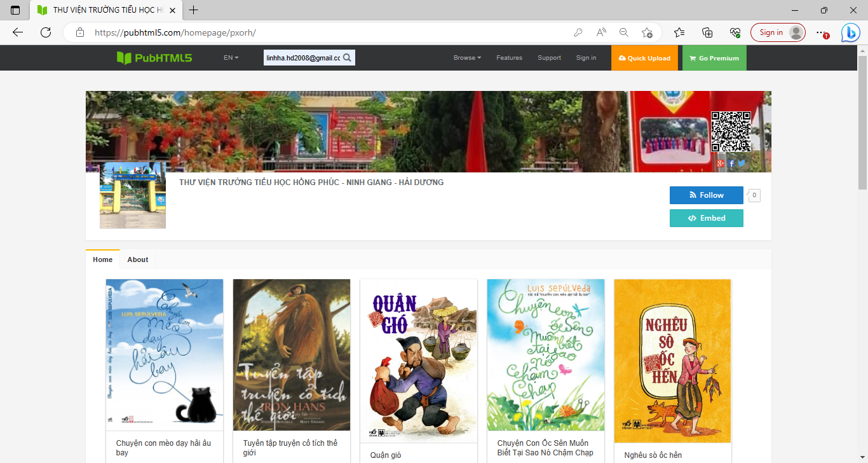Open the Chuyện Con Ốc Sên book cover

(546, 355)
